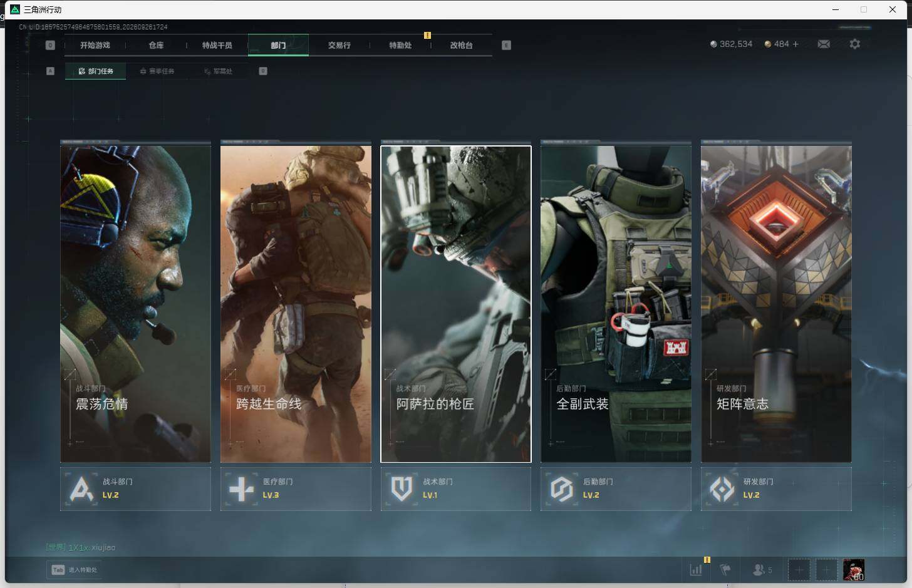Open the 震荡危情 mission card
Screen dimensions: 912x588
(135, 304)
